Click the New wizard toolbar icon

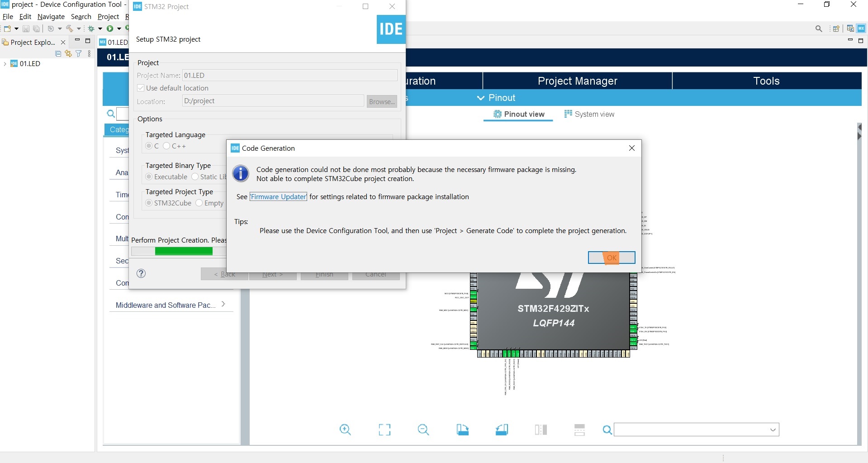pyautogui.click(x=7, y=29)
